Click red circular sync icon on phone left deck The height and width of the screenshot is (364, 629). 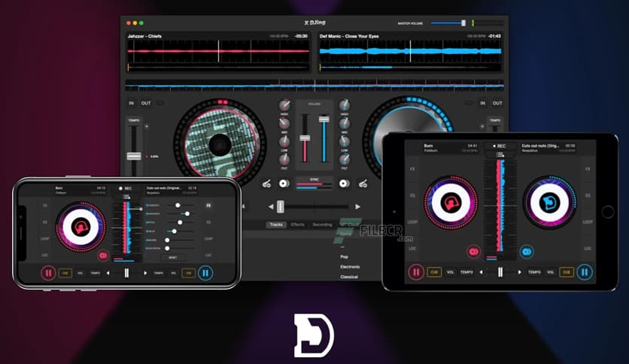[x=103, y=255]
